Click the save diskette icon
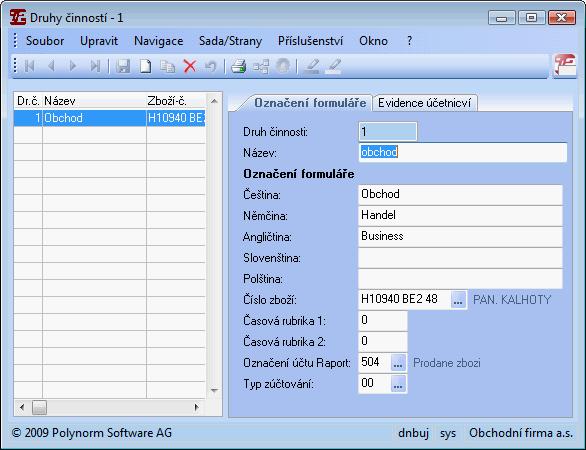Screen dimensions: 586x450 pos(123,66)
